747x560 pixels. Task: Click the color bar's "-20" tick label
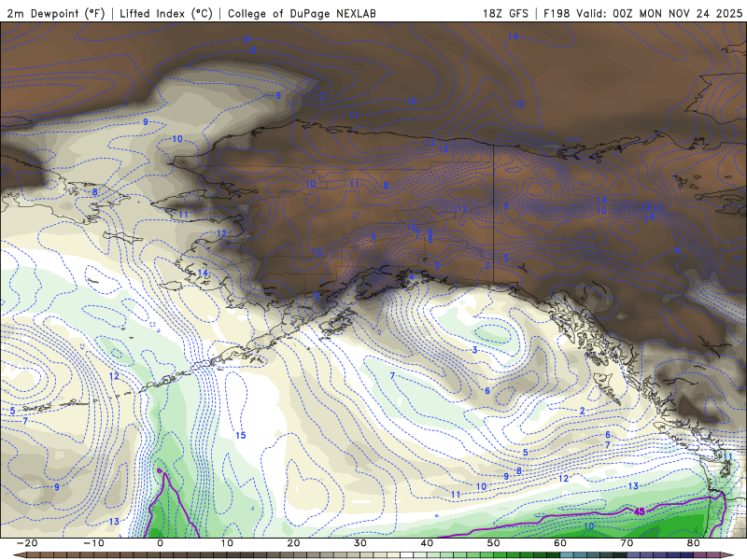click(x=27, y=543)
